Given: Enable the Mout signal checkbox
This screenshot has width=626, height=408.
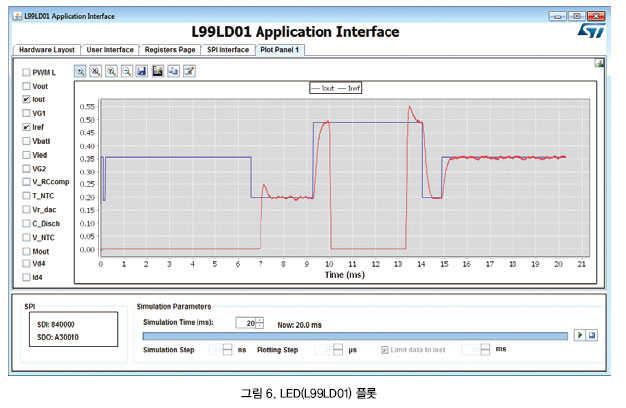Looking at the screenshot, I should (26, 251).
